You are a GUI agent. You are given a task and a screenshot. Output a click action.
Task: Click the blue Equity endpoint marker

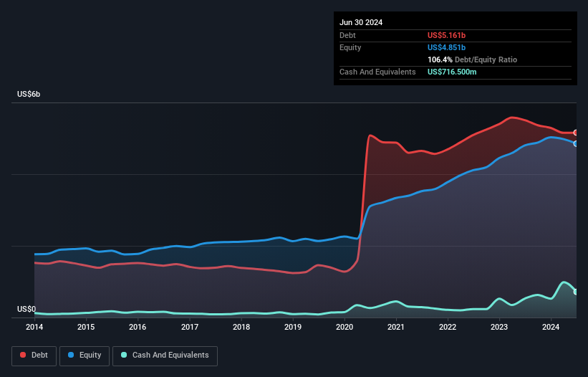click(576, 143)
